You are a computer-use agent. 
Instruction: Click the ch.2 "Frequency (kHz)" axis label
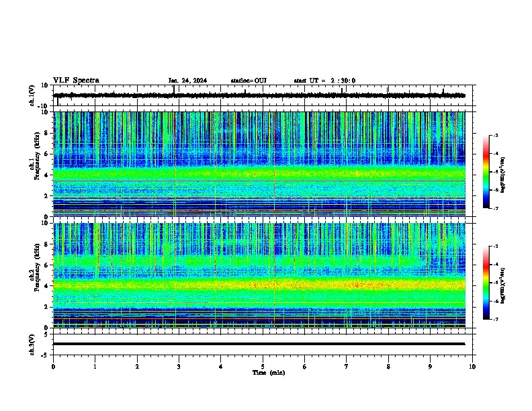37,267
